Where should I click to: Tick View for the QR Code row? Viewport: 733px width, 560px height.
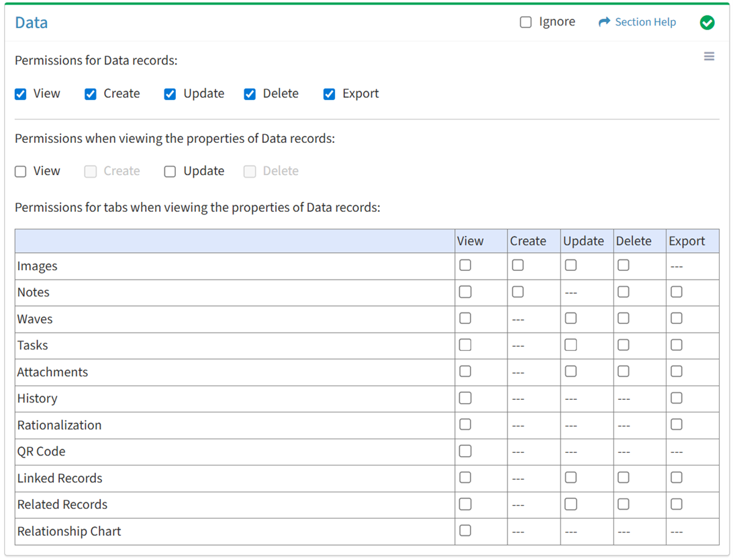pyautogui.click(x=465, y=451)
